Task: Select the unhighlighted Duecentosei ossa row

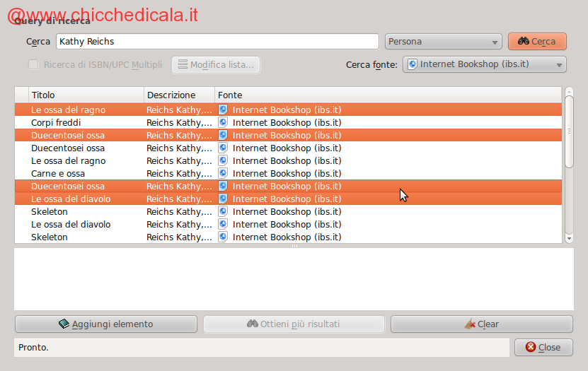Action: click(85, 148)
